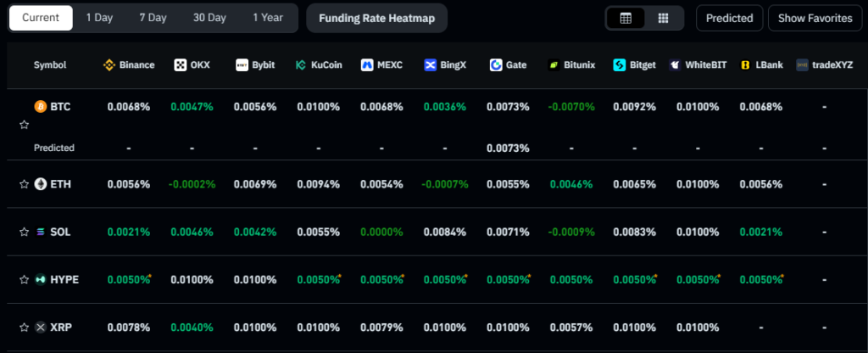Click ETH Bitunix rate 0.0046%
868x353 pixels.
571,184
